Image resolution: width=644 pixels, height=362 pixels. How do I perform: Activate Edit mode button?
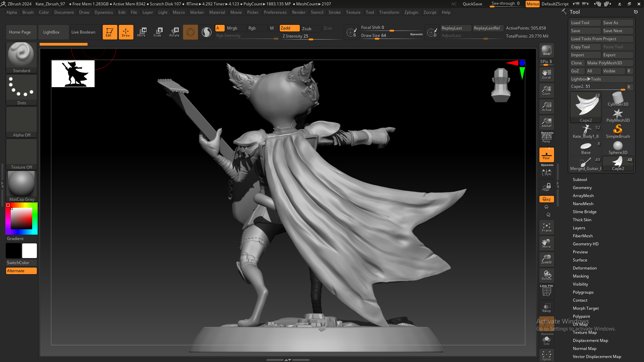[110, 32]
